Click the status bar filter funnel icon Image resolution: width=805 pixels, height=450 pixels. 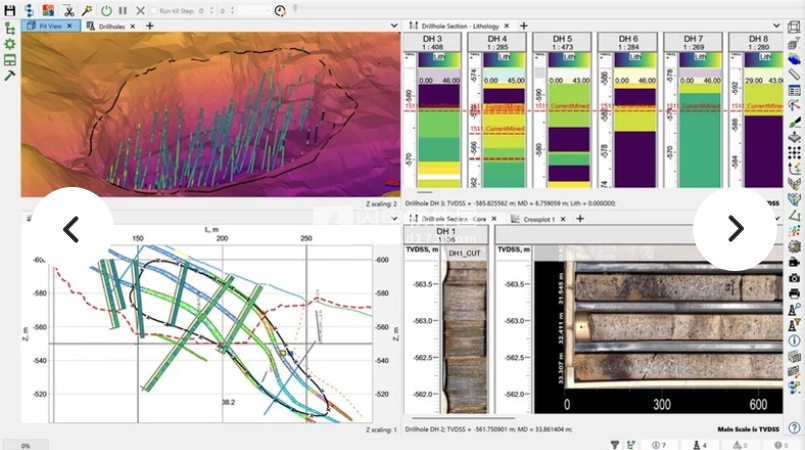615,445
